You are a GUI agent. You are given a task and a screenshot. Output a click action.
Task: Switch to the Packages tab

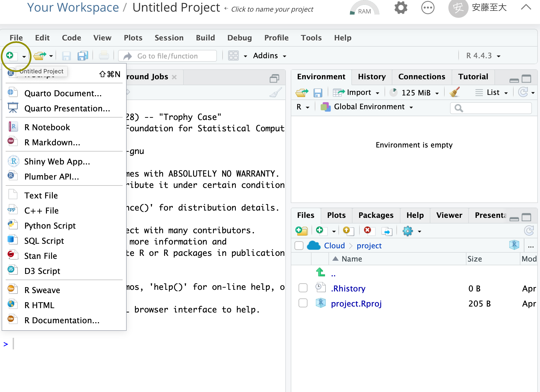(x=376, y=215)
